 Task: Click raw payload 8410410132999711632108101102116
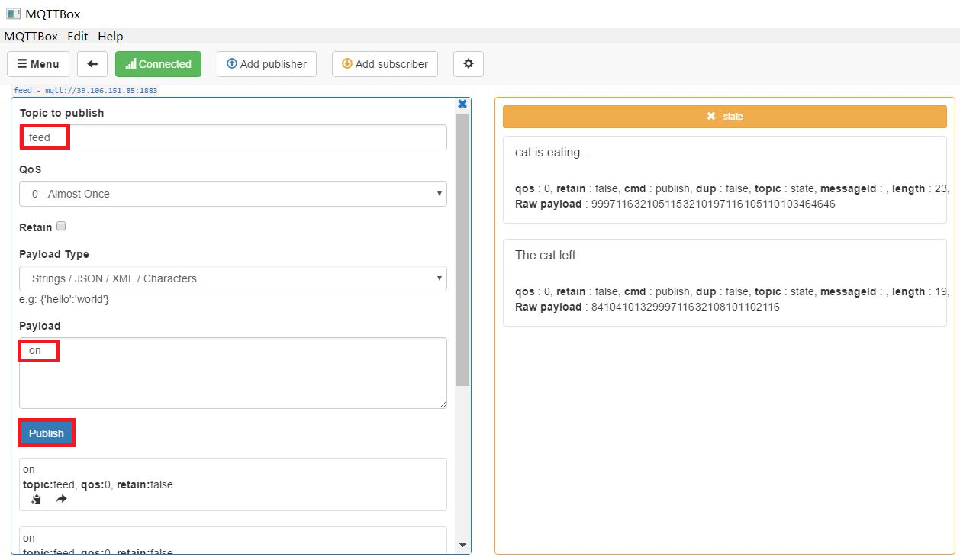[x=685, y=307]
